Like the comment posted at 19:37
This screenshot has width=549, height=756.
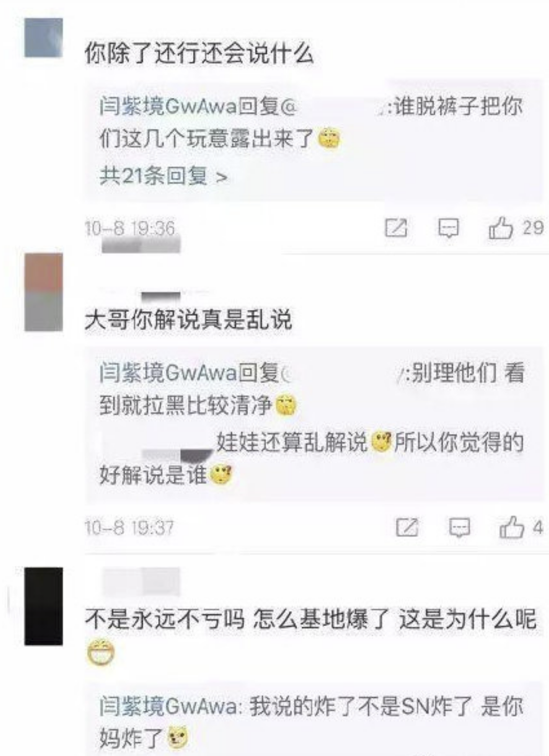tap(511, 527)
